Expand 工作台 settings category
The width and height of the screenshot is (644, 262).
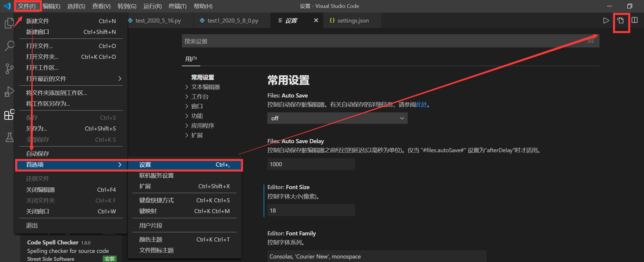(x=200, y=97)
